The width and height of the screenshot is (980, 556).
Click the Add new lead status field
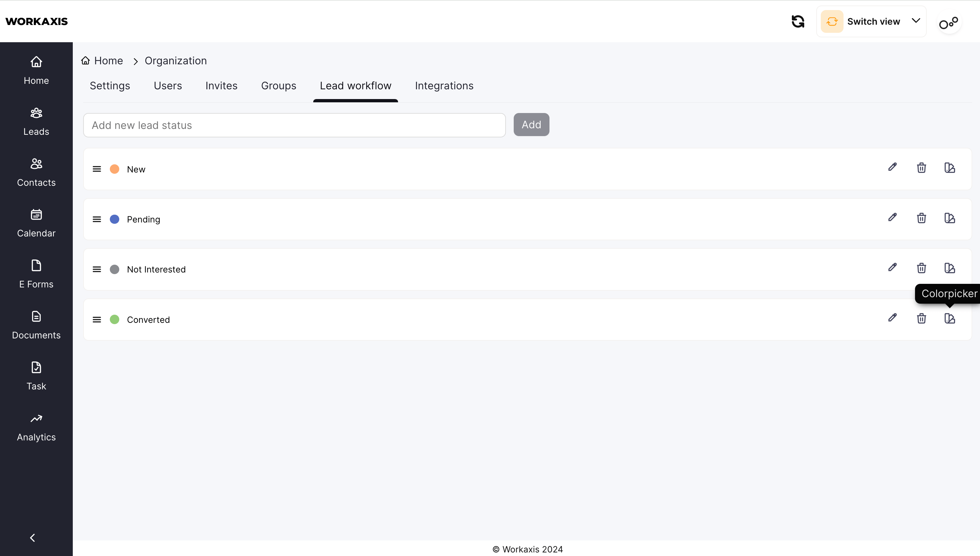point(294,125)
